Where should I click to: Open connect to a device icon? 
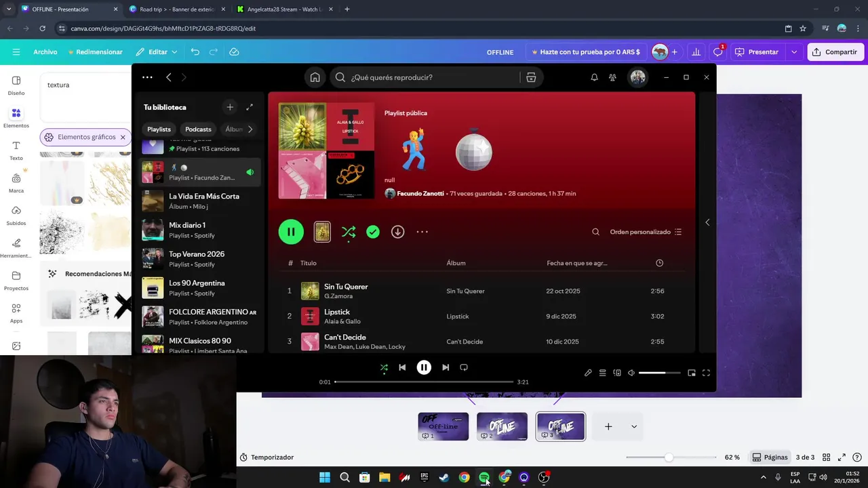point(617,373)
